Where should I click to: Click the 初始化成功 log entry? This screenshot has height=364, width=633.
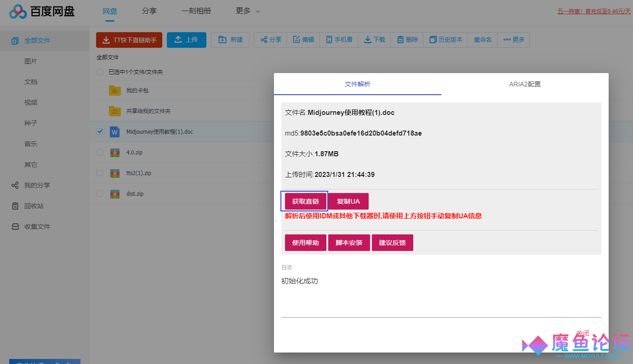point(300,281)
